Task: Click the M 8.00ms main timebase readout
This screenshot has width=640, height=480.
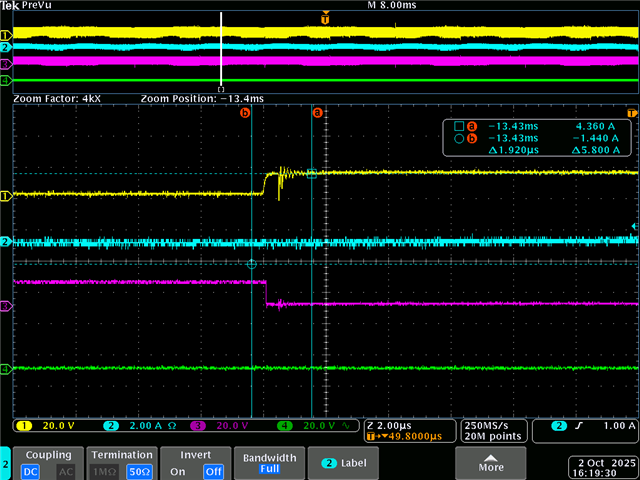Action: (x=392, y=5)
